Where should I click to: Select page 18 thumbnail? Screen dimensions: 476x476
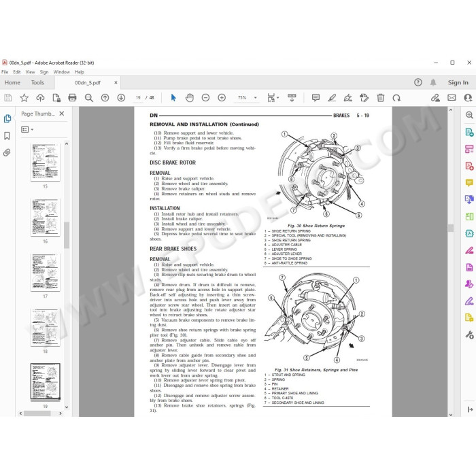click(x=46, y=327)
